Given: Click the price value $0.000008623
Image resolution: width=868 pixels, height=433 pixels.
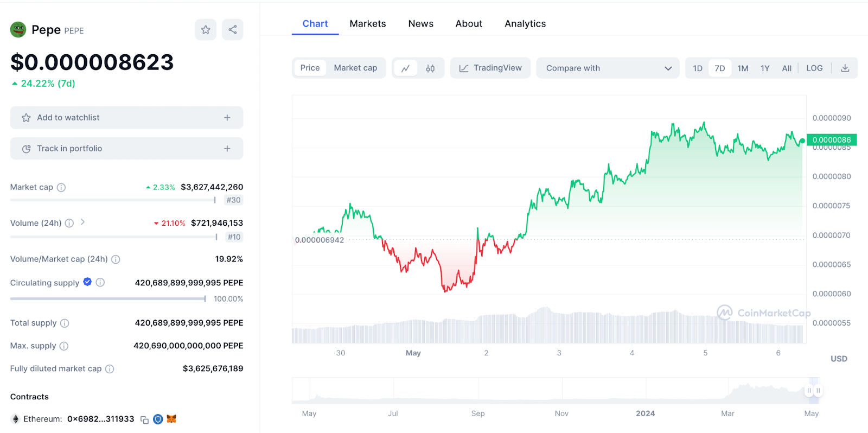Looking at the screenshot, I should (92, 62).
